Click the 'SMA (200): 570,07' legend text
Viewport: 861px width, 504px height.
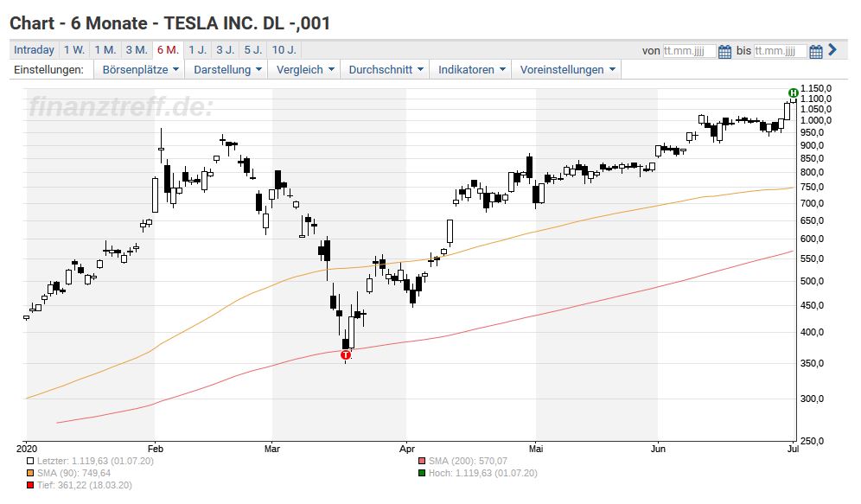click(x=468, y=461)
